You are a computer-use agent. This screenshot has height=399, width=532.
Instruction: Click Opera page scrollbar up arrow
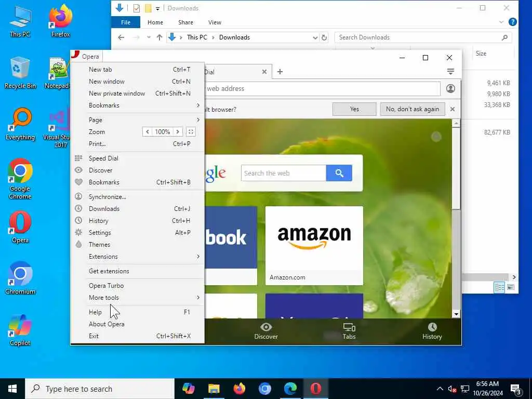pos(456,123)
